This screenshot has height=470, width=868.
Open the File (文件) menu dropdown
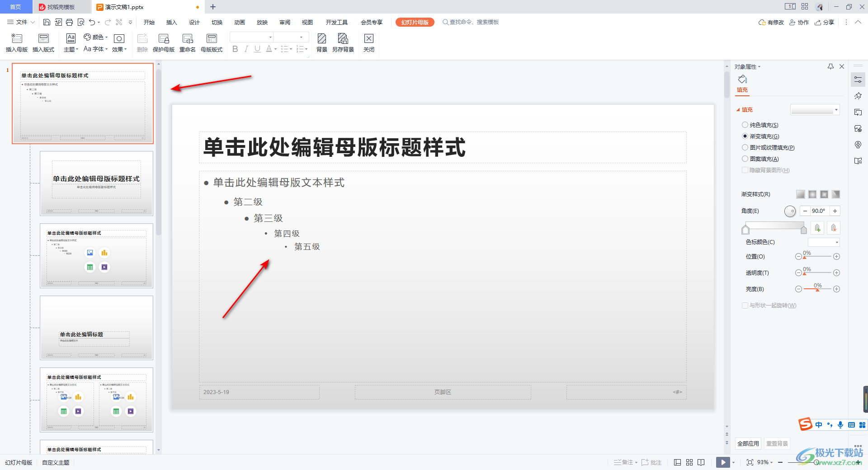[21, 22]
